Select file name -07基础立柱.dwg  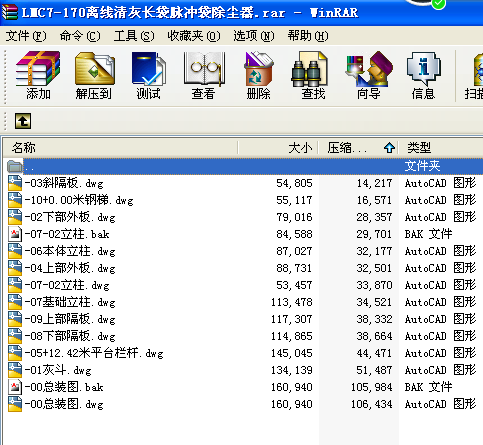[70, 302]
